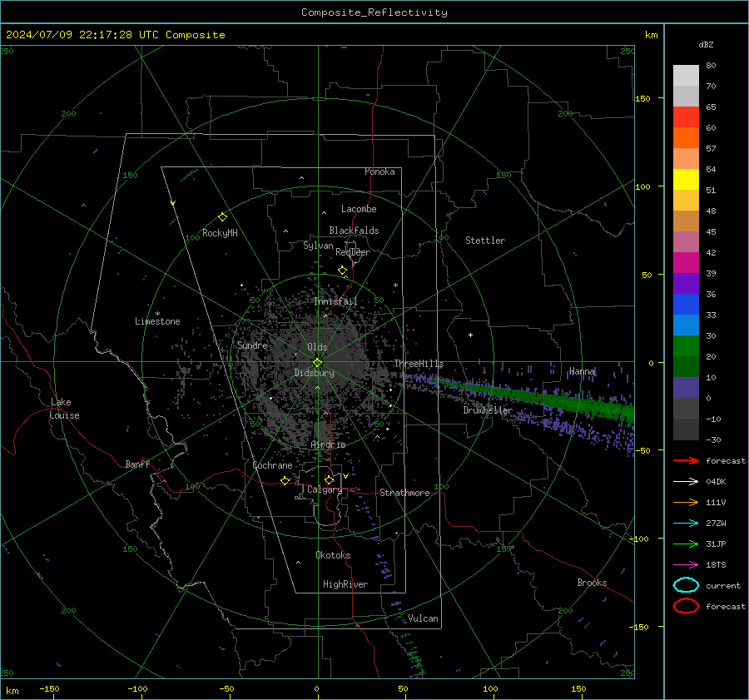Click the red forecast arrow legend icon
Viewport: 749px width, 700px height.
(686, 460)
